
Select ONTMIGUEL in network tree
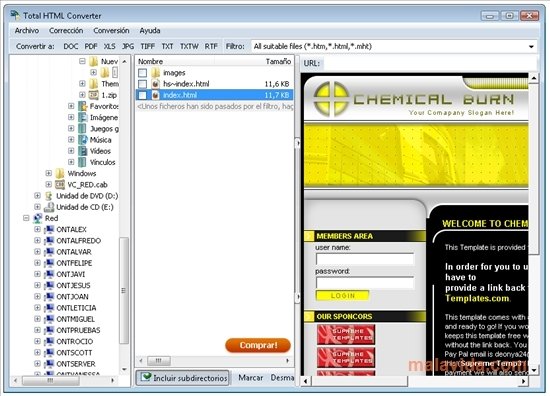point(75,319)
